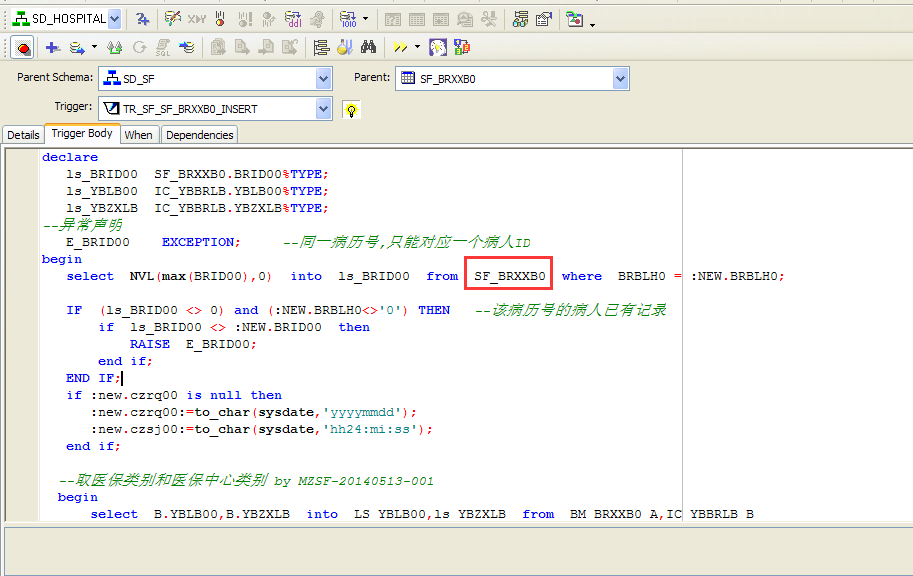Image resolution: width=913 pixels, height=576 pixels.
Task: Click the yellow light bulb icon
Action: pyautogui.click(x=351, y=109)
